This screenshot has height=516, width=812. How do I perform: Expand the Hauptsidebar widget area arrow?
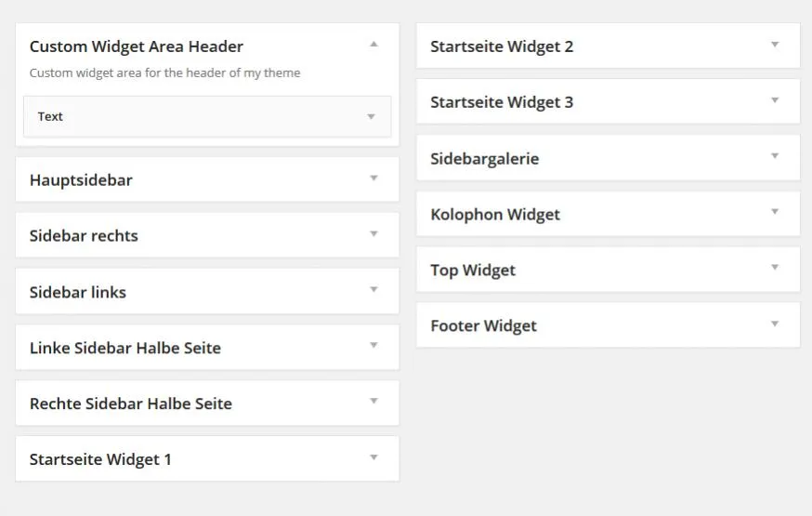[x=373, y=179]
